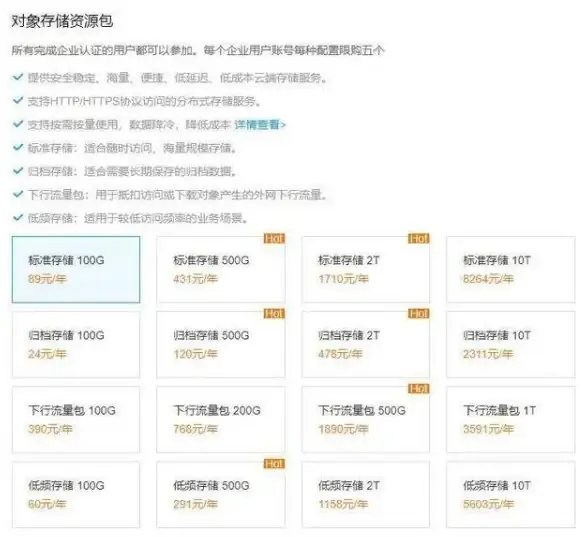Select the 低频存储 100G package card
The image size is (588, 537).
click(76, 495)
